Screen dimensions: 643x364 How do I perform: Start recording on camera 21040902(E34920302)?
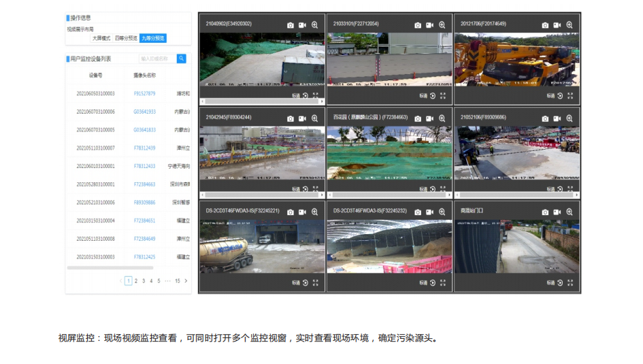click(302, 25)
